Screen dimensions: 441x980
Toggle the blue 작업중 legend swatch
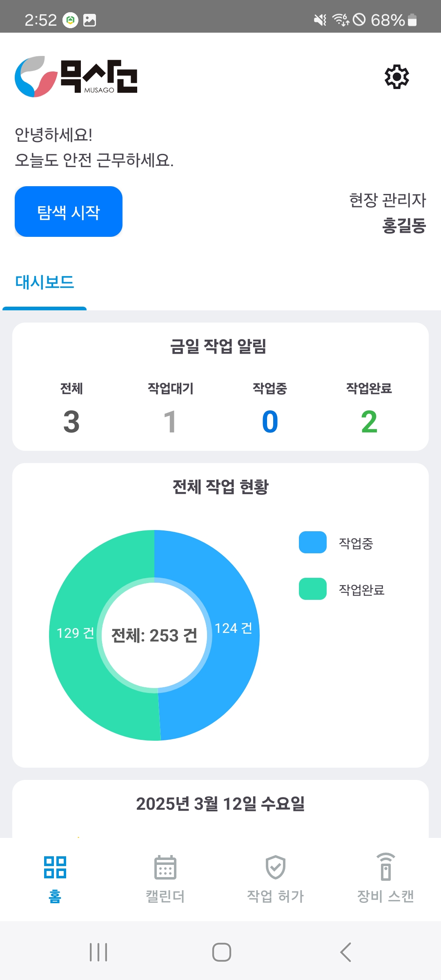coord(313,542)
